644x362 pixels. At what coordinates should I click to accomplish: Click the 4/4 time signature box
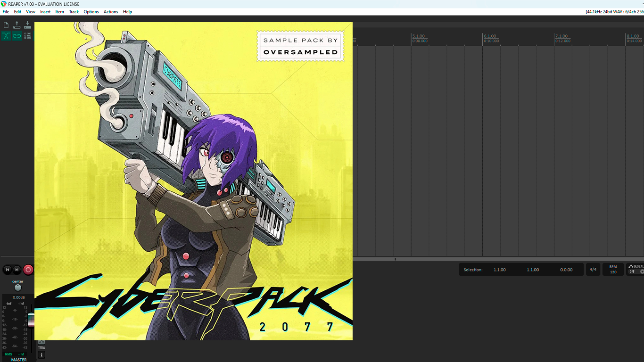tap(593, 270)
